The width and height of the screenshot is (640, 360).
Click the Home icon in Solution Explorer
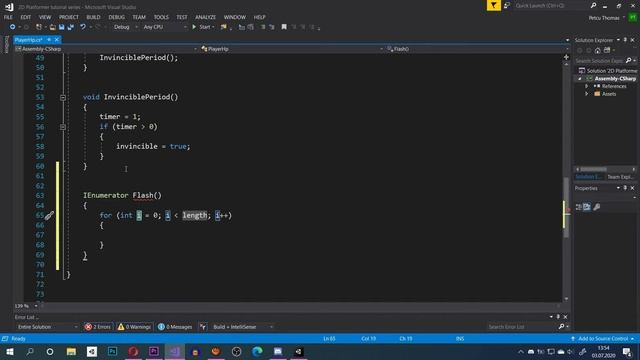[x=598, y=50]
